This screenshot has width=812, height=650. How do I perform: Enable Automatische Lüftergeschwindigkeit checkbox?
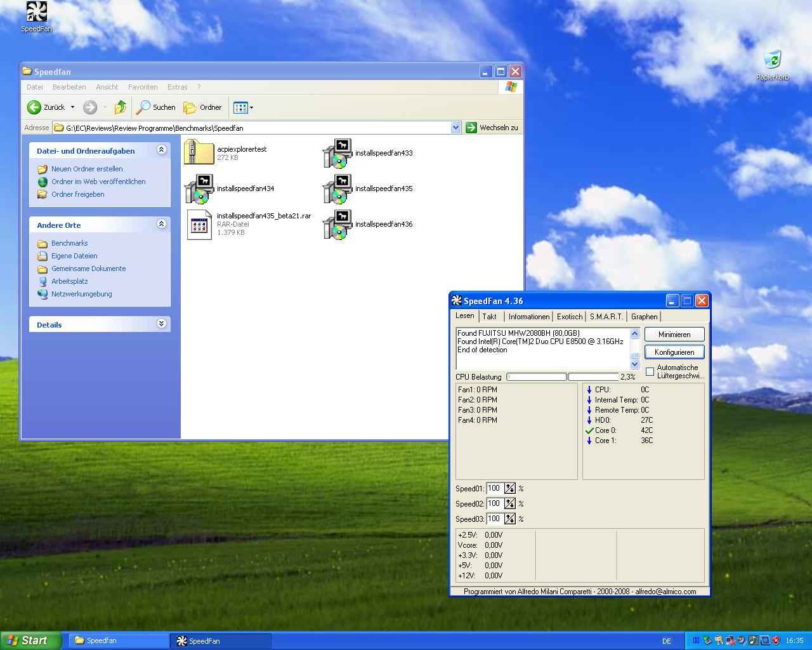coord(650,371)
